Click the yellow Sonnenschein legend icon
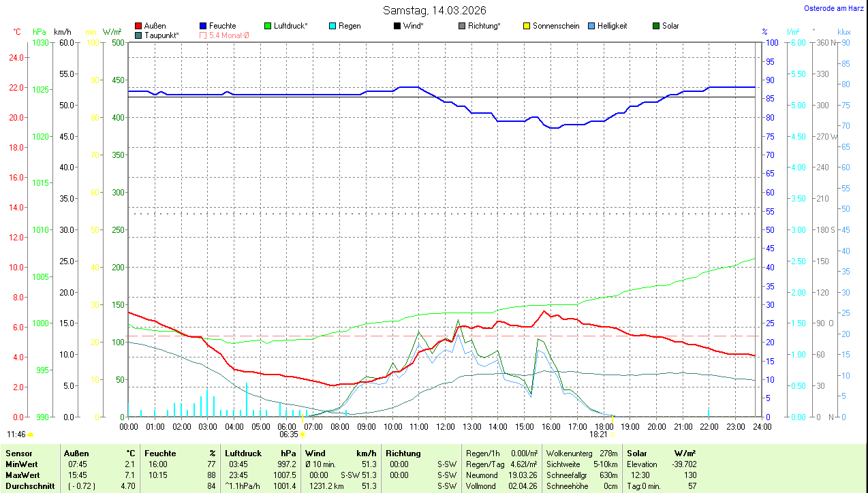The height and width of the screenshot is (493, 868). tap(527, 26)
